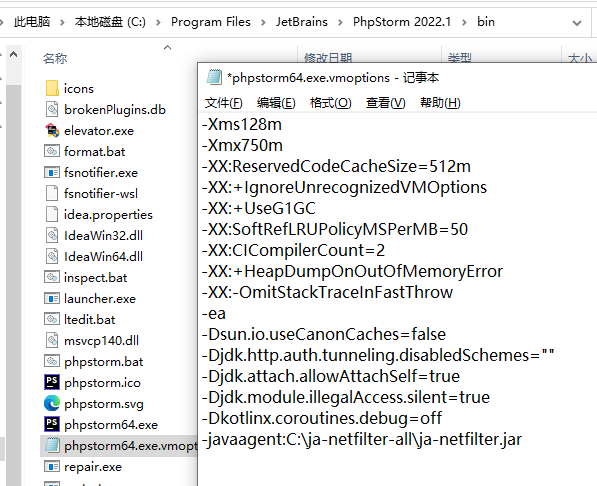Sort files by 类型 column header
This screenshot has width=597, height=486.
click(460, 58)
